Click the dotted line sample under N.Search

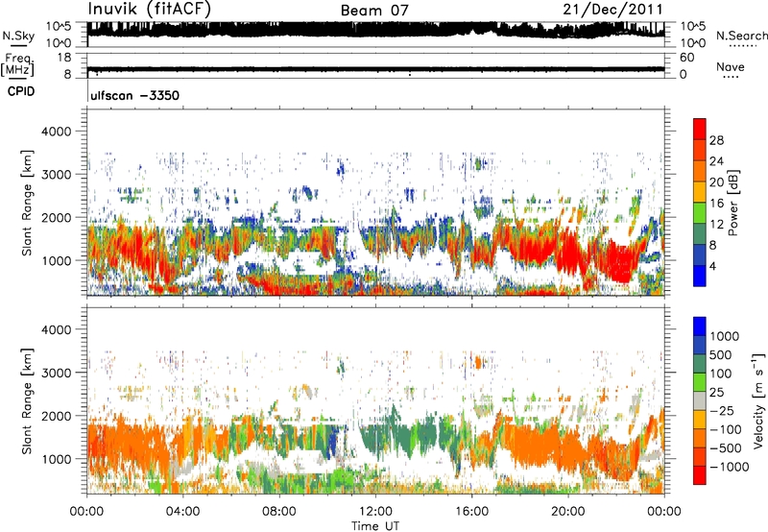click(x=742, y=46)
